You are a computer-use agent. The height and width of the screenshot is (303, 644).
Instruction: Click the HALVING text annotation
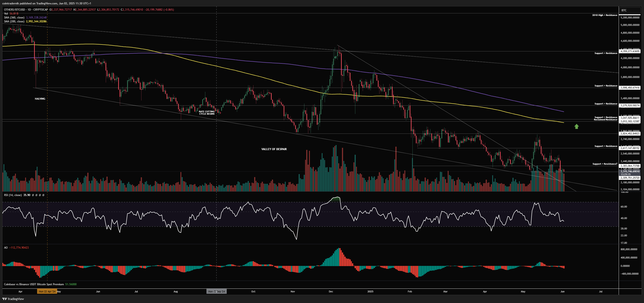click(x=40, y=99)
